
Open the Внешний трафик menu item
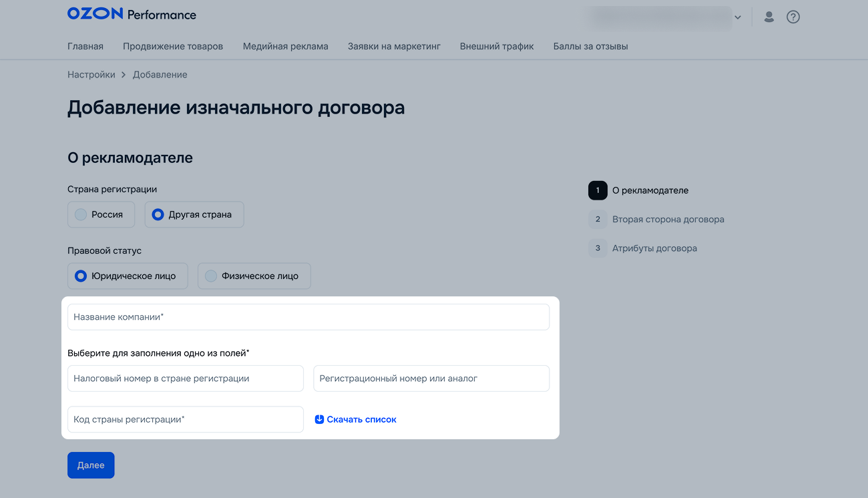[497, 46]
